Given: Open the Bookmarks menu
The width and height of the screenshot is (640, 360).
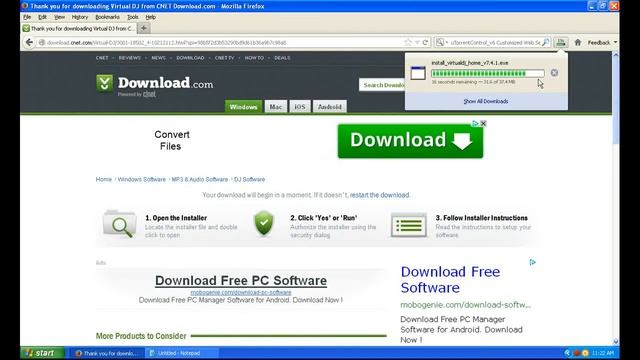Looking at the screenshot, I should click(107, 17).
